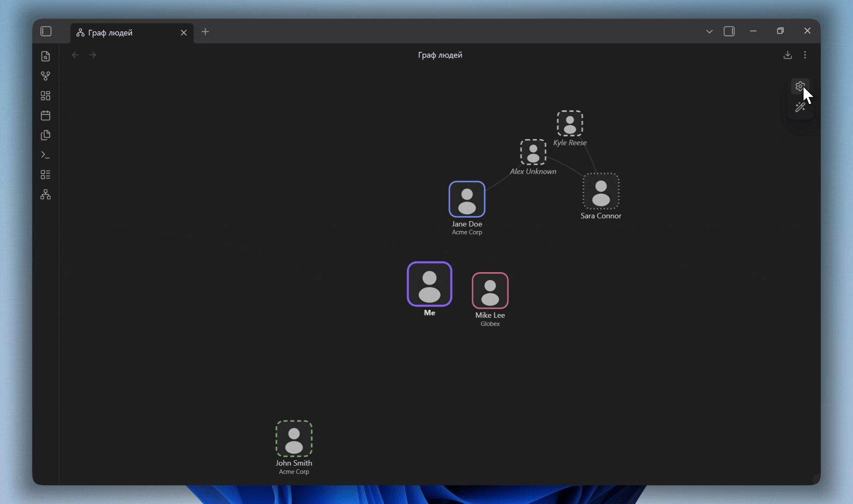Minimize the Obsidian window
The width and height of the screenshot is (853, 504).
[x=753, y=31]
